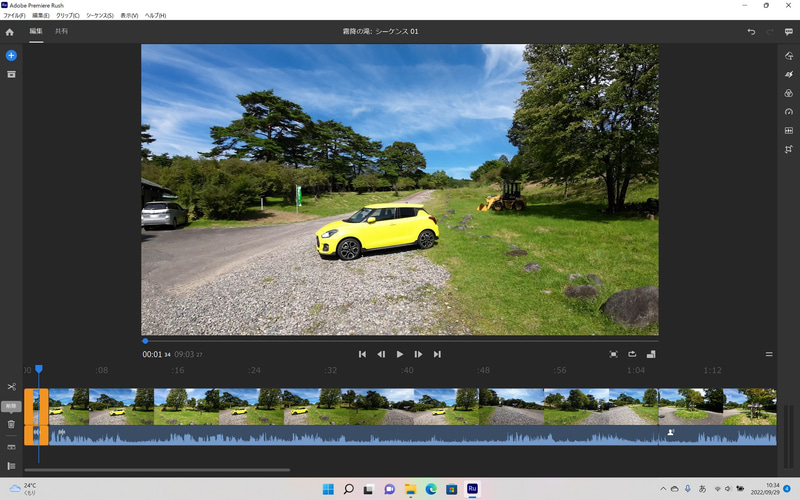Click the greyed redo arrow
Image resolution: width=800 pixels, height=500 pixels.
[770, 32]
